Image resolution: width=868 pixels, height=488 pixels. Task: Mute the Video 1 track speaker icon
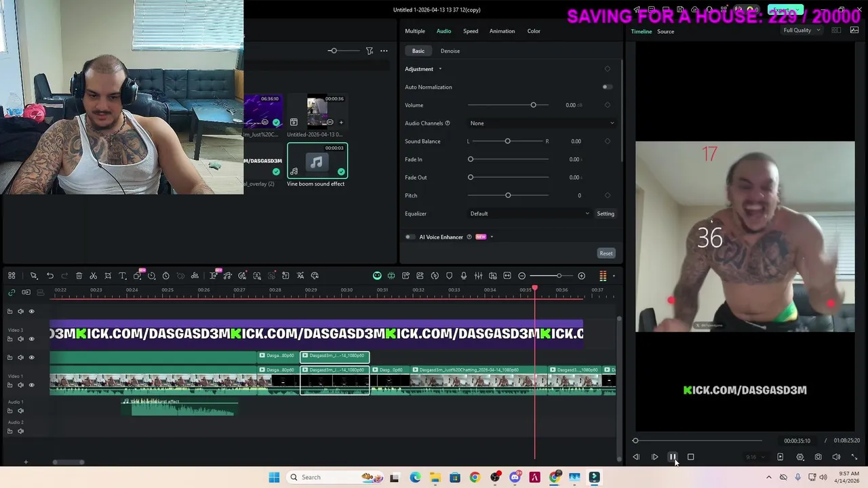tap(20, 385)
